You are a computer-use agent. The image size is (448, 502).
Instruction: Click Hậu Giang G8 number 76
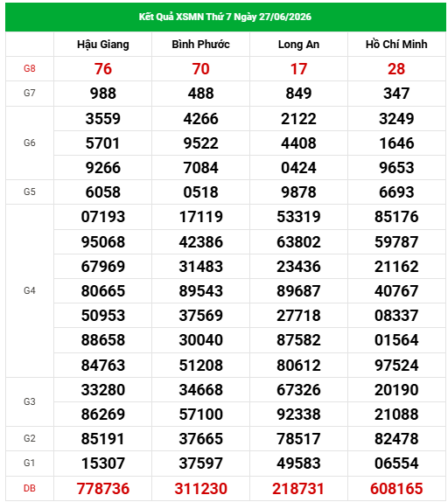click(x=102, y=69)
